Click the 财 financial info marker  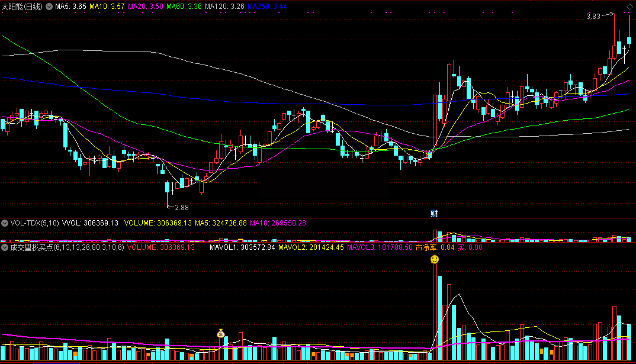[x=434, y=213]
